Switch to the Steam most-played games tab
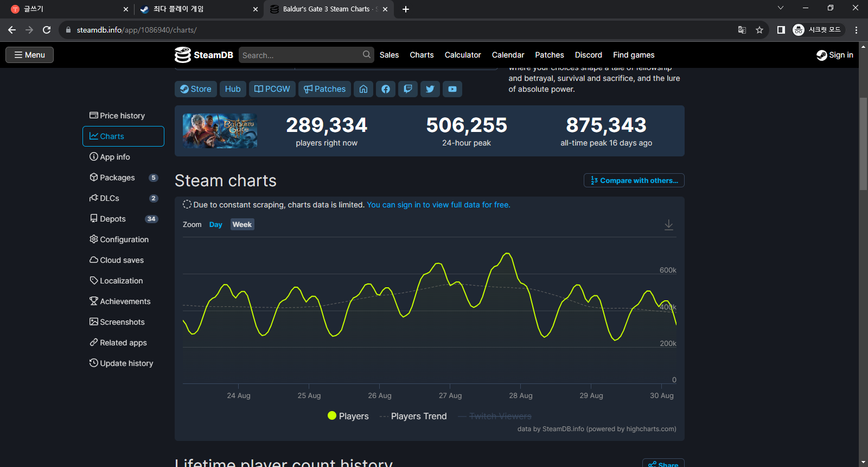The width and height of the screenshot is (868, 467). coord(198,9)
